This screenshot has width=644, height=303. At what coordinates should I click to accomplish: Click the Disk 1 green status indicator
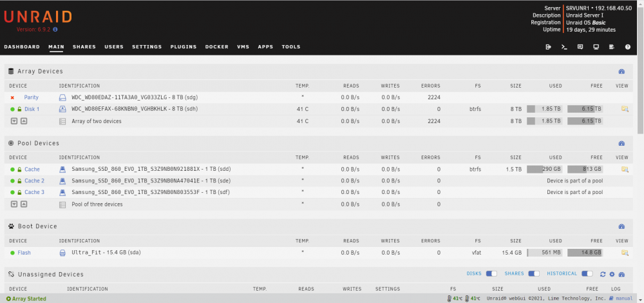[12, 110]
